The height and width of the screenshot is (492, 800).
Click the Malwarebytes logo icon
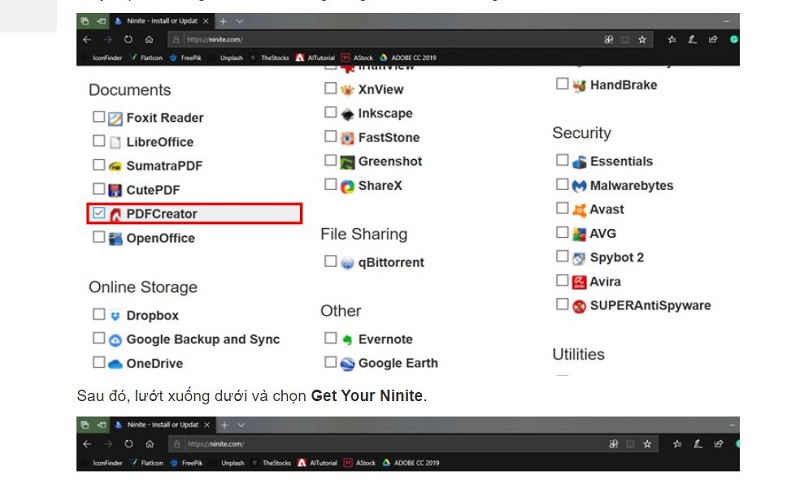[x=579, y=186]
